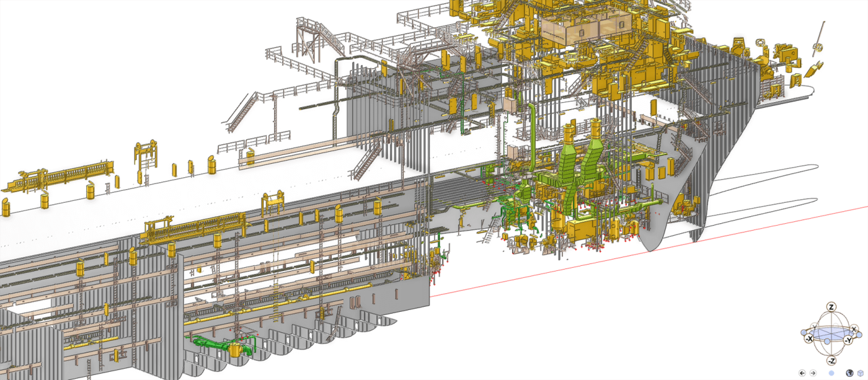Screen dimensions: 868x380
Task: Click the bottom-center blue dot on the gizmo ring
Action: coord(827,342)
